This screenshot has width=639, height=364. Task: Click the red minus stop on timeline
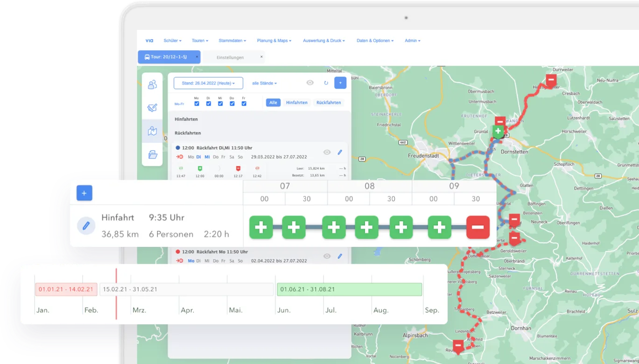pyautogui.click(x=478, y=227)
